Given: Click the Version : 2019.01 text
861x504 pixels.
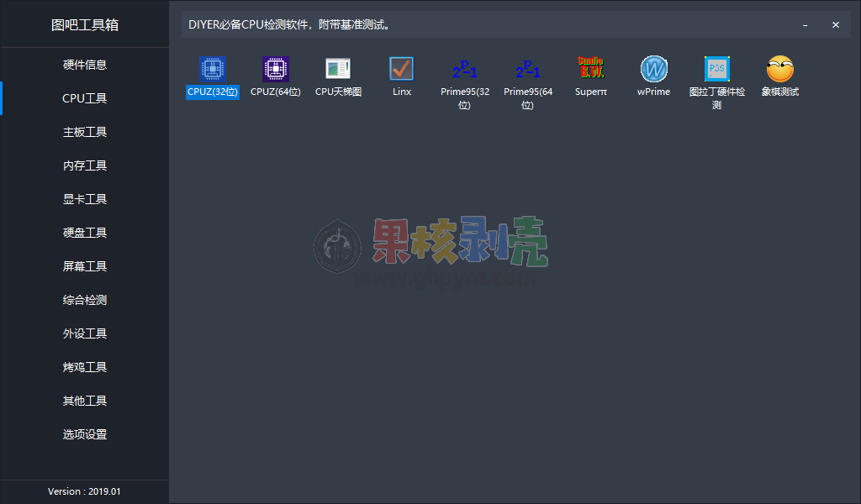Looking at the screenshot, I should point(84,491).
